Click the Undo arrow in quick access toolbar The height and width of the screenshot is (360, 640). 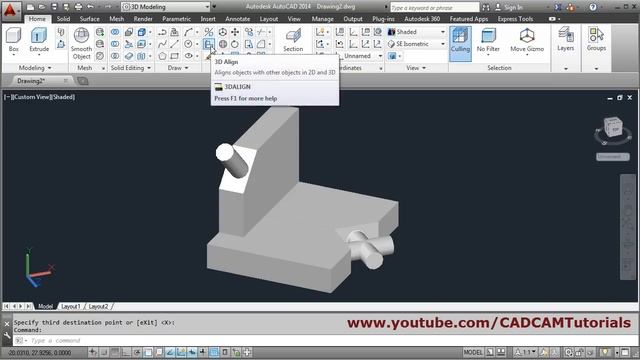tap(90, 7)
